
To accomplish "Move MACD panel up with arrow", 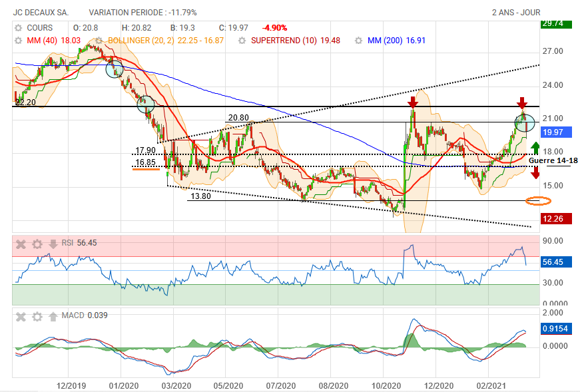I will (53, 315).
